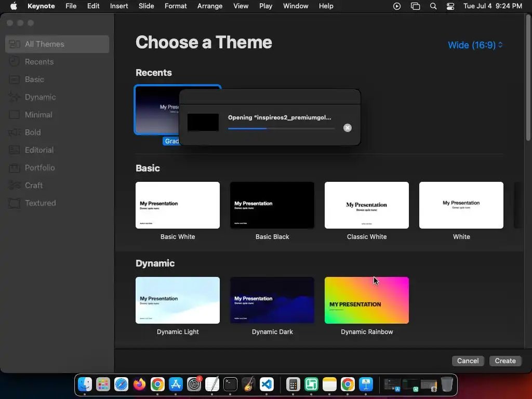532x399 pixels.
Task: Click Keynote icon in the Dock
Action: tap(366, 384)
